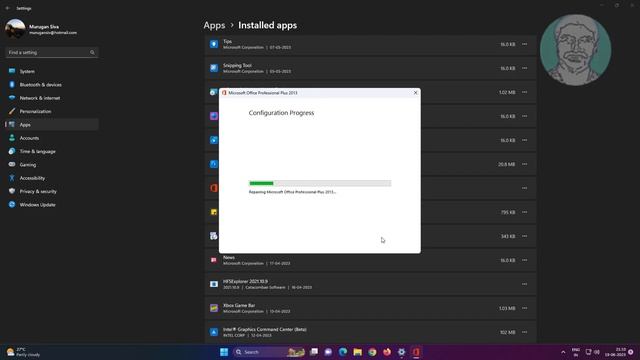Viewport: 640px width, 360px height.
Task: Open the Chat app from taskbar
Action: (328, 352)
